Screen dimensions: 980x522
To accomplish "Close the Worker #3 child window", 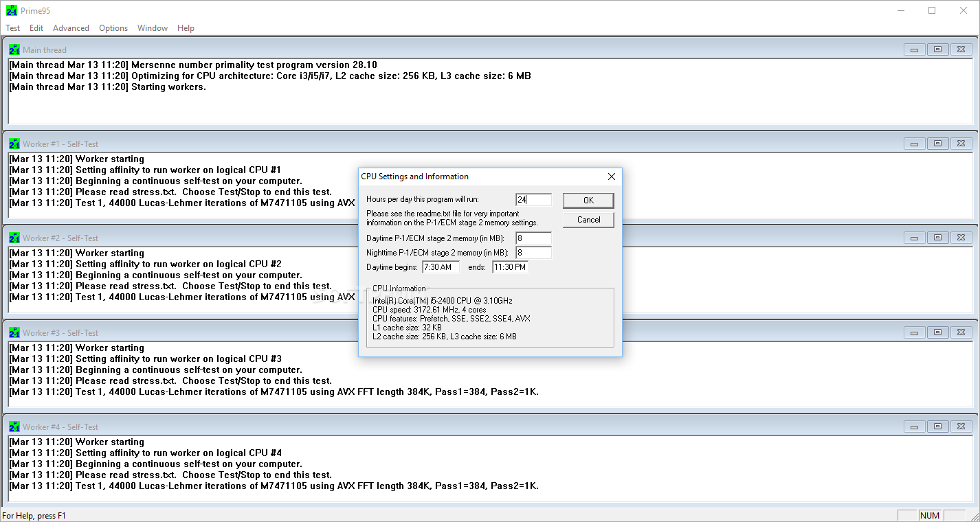I will tap(961, 332).
